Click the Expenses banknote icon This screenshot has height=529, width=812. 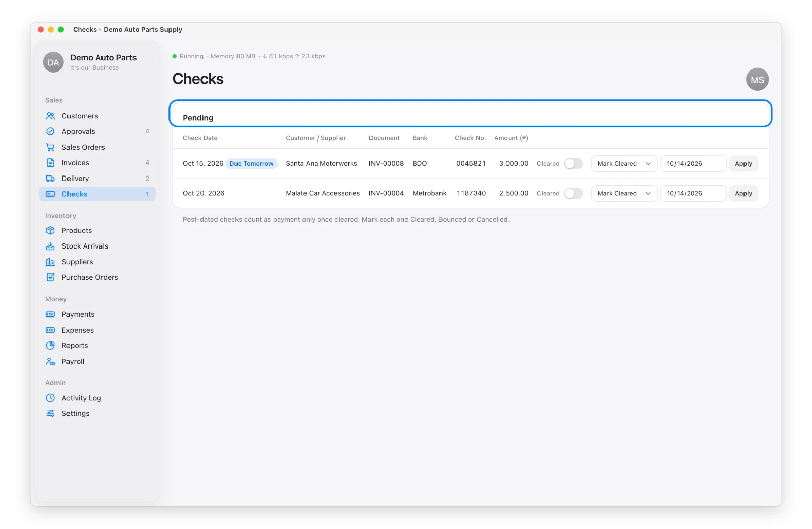tap(50, 330)
